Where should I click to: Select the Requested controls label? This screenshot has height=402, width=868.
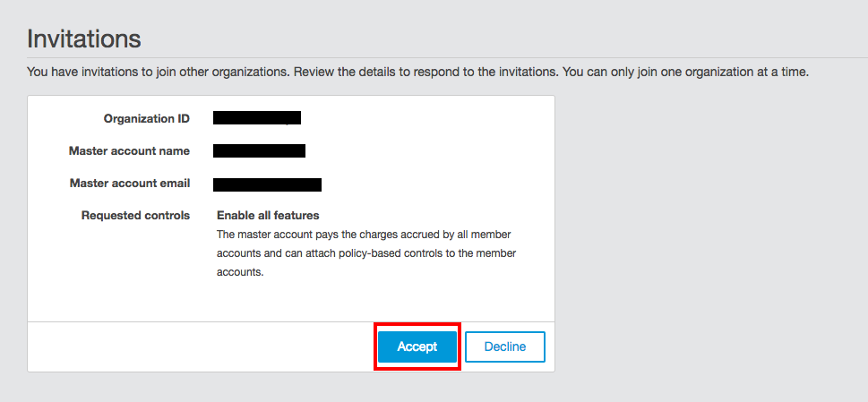click(135, 216)
